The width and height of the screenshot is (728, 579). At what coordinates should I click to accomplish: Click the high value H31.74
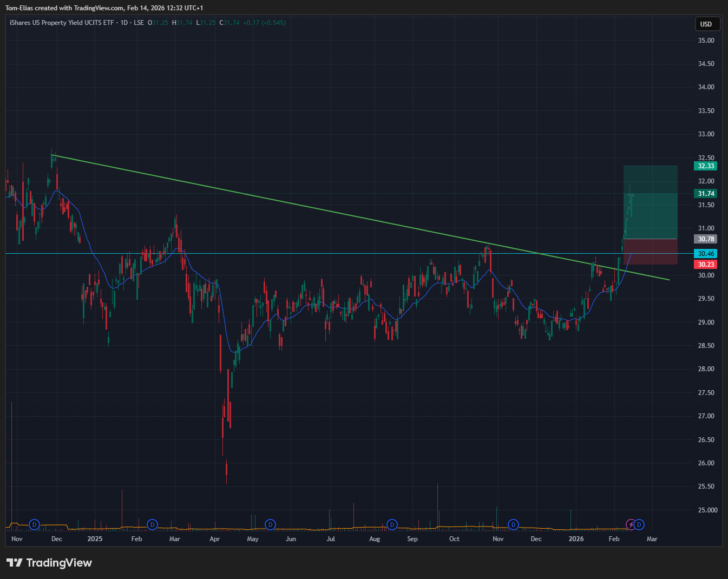tap(182, 23)
